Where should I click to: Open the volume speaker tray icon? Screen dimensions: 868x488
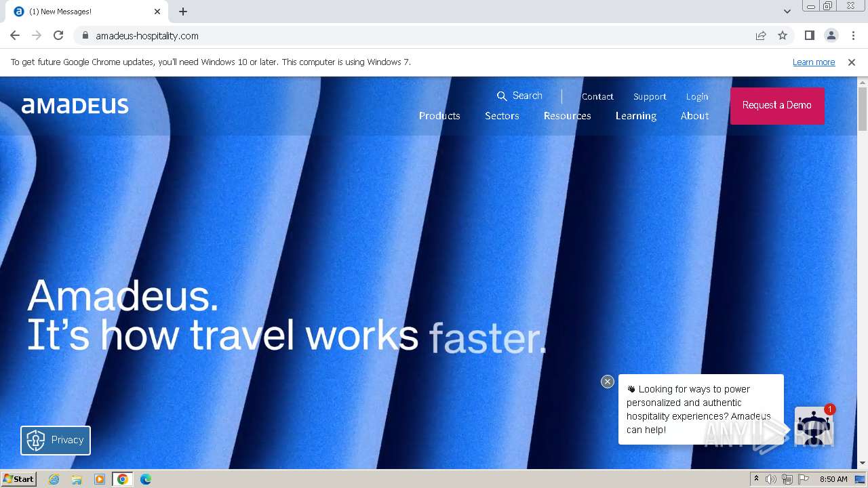pyautogui.click(x=771, y=479)
